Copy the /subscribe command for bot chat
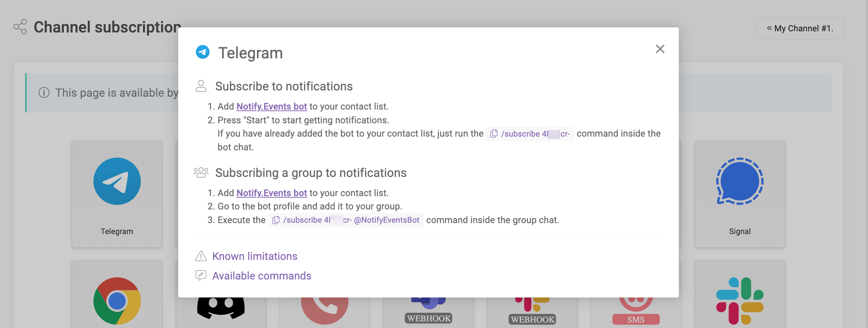Image resolution: width=868 pixels, height=328 pixels. 494,134
